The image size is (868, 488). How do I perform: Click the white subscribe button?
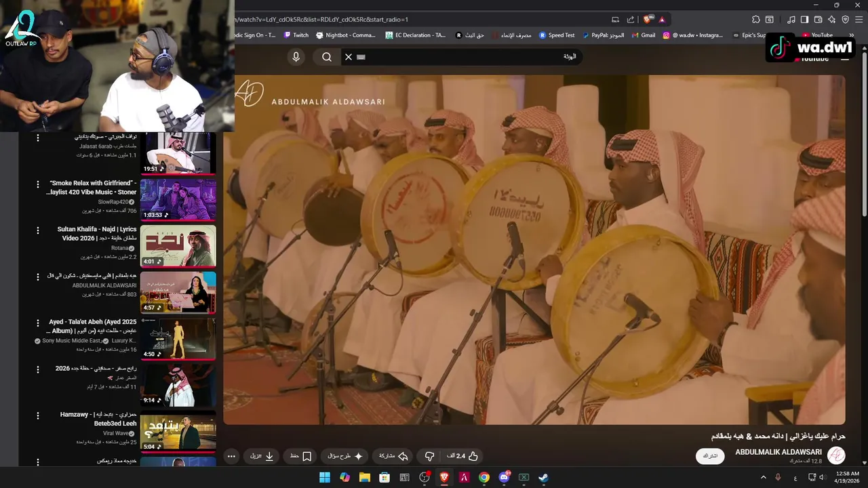click(710, 455)
